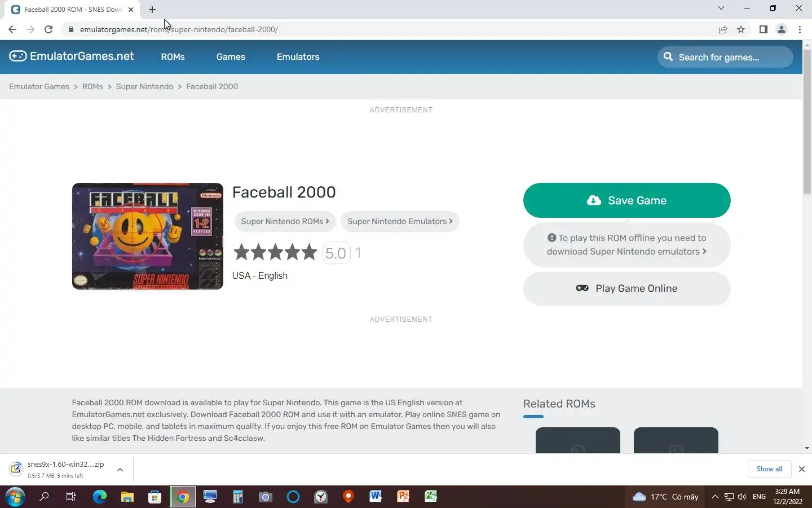Go back using the browser back arrow
This screenshot has width=812, height=508.
point(12,29)
